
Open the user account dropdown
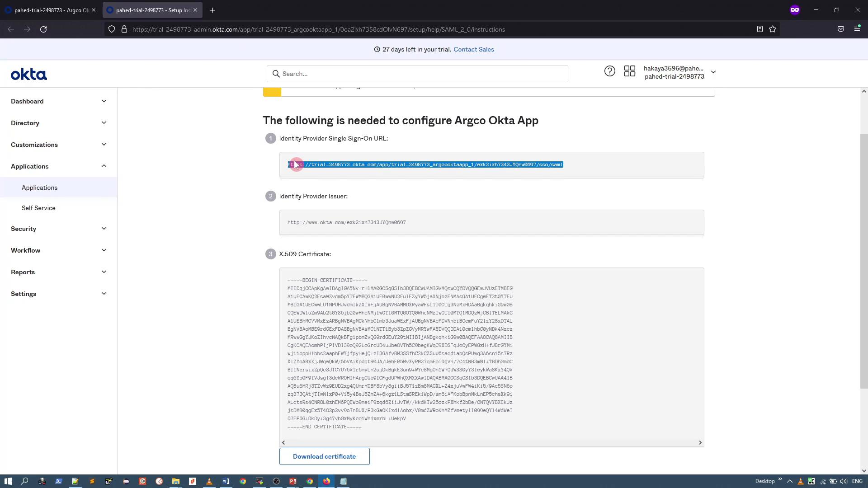click(x=679, y=72)
